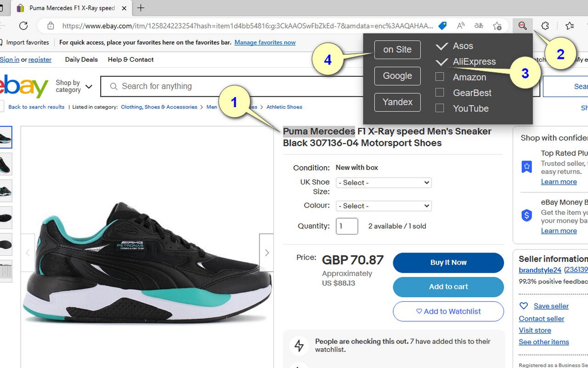588x368 pixels.
Task: Open the Read aloud icon
Action: click(461, 26)
